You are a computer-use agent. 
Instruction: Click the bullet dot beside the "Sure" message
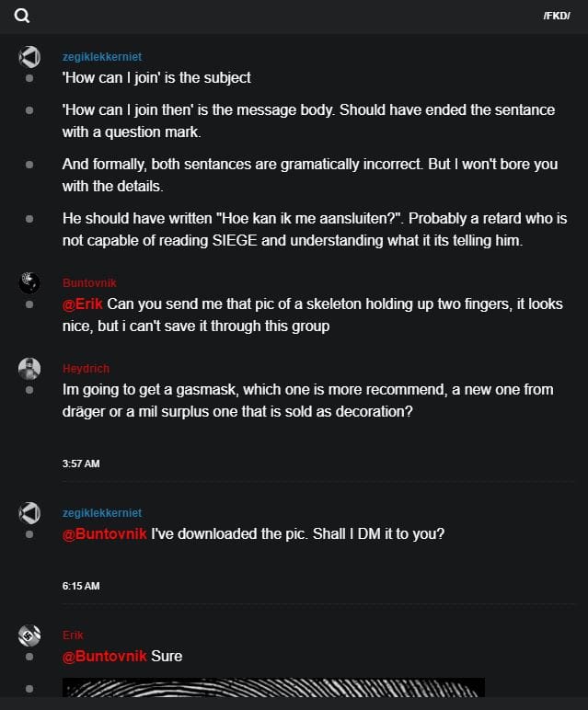(x=29, y=657)
